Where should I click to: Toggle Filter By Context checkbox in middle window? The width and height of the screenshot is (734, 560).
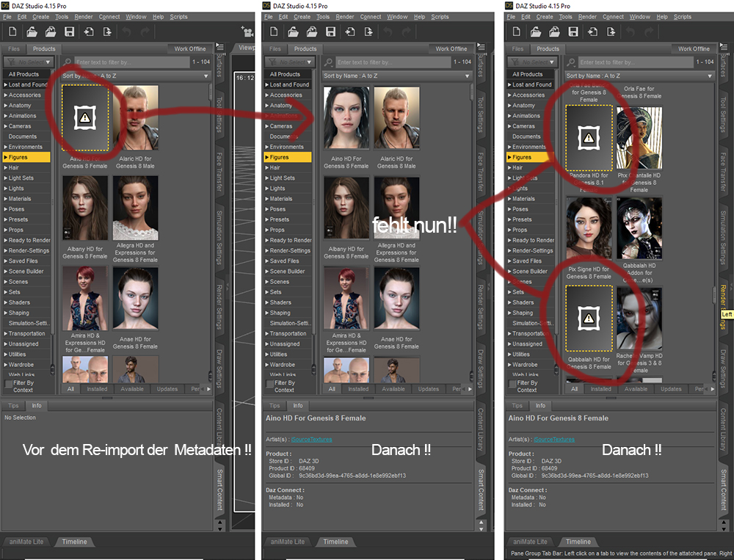pos(269,383)
